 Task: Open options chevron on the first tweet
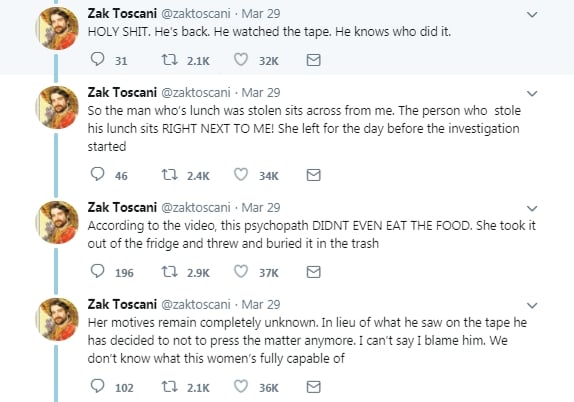point(532,15)
